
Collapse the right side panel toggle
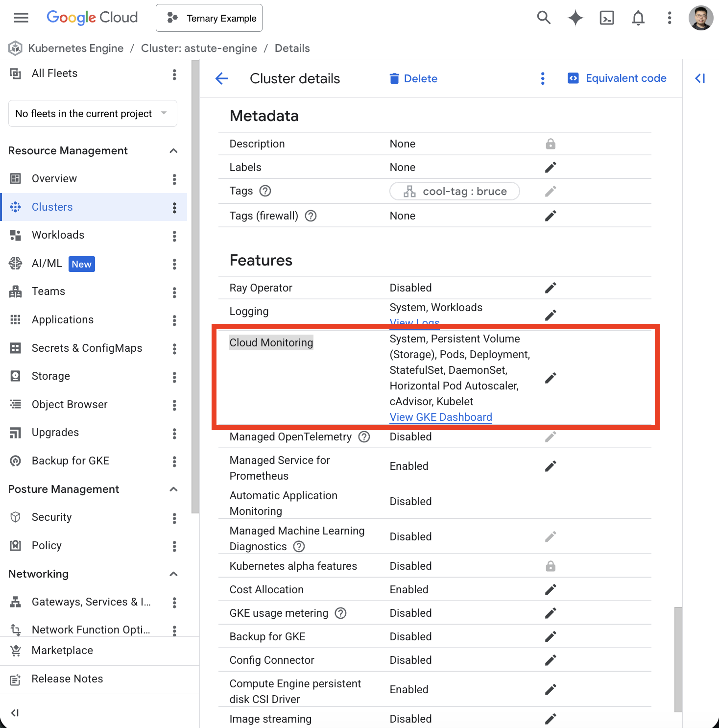tap(700, 78)
